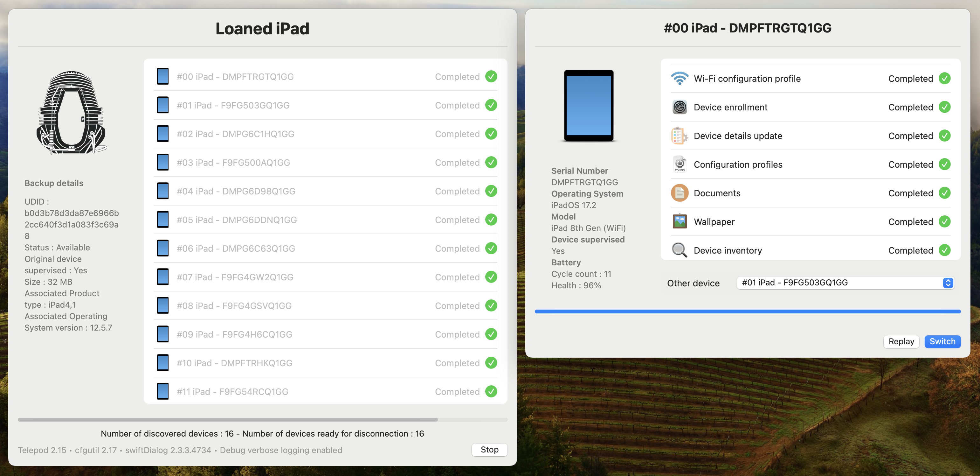Click the 'Device details update' step label
Screen dimensions: 980x476
pyautogui.click(x=738, y=136)
